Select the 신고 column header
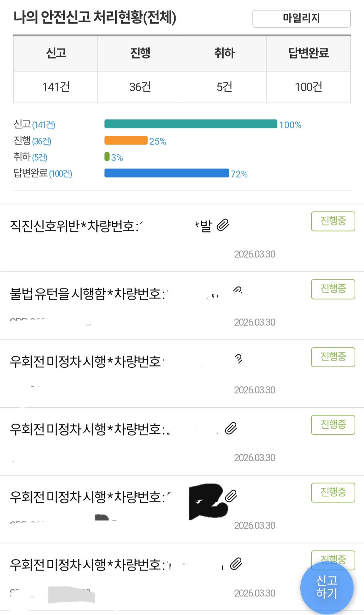 [56, 53]
